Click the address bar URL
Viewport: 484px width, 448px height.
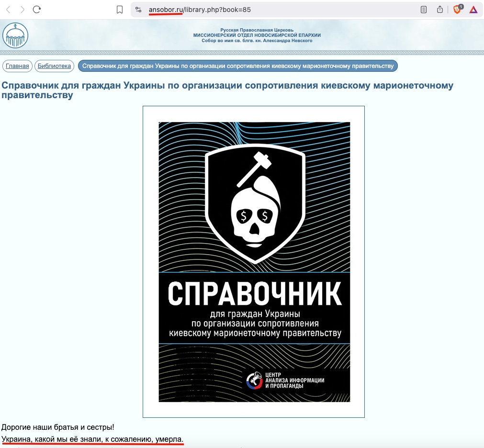200,10
